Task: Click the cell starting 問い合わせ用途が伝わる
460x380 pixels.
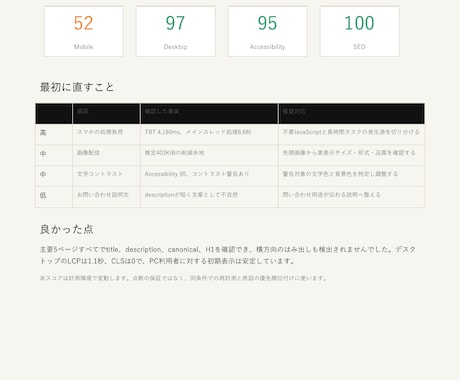Action: click(x=351, y=197)
